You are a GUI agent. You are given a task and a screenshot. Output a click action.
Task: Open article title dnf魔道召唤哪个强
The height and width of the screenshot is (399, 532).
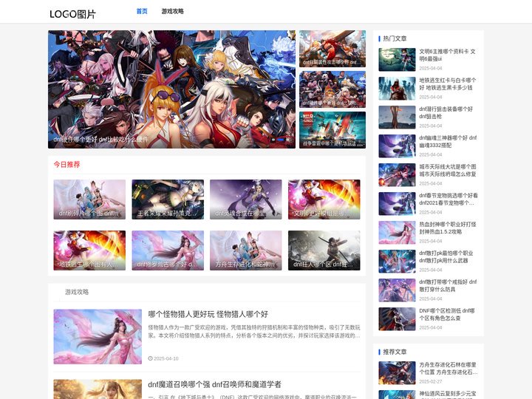(214, 384)
